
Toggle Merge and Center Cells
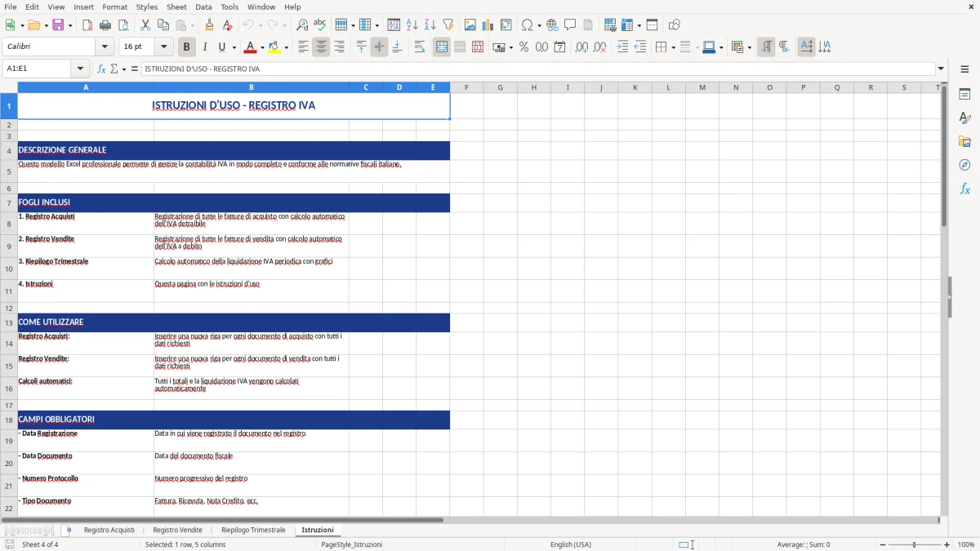pos(441,47)
